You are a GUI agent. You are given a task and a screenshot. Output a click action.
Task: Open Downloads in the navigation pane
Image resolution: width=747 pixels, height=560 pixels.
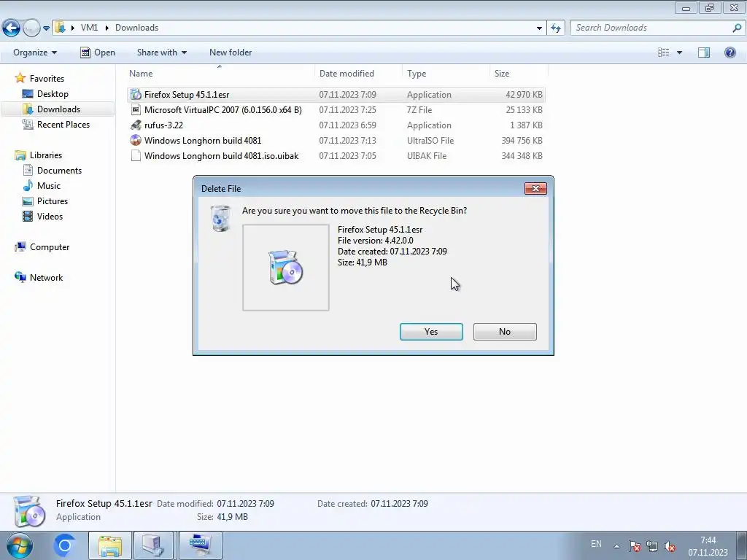(58, 109)
